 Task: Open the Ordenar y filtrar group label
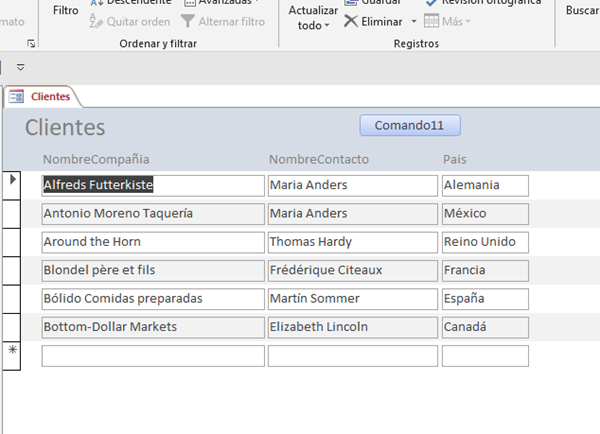[158, 44]
